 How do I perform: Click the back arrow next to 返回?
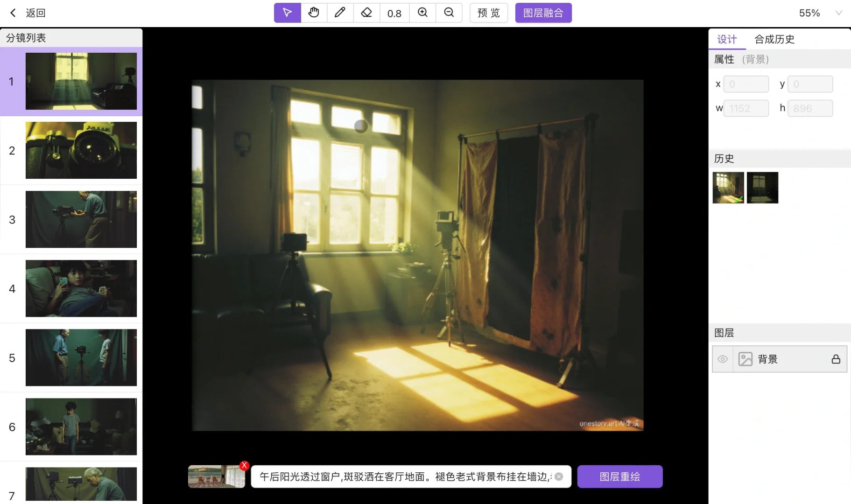coord(12,13)
